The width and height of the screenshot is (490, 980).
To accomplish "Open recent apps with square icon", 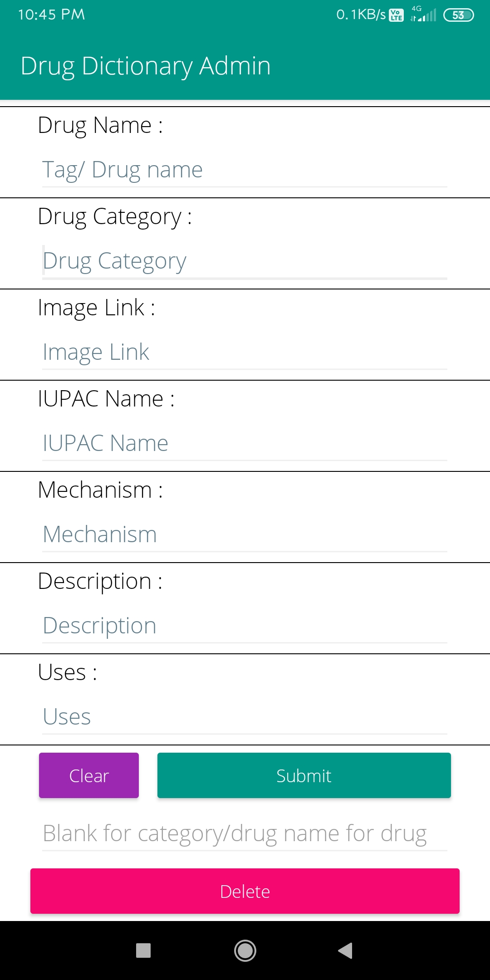I will tap(143, 951).
